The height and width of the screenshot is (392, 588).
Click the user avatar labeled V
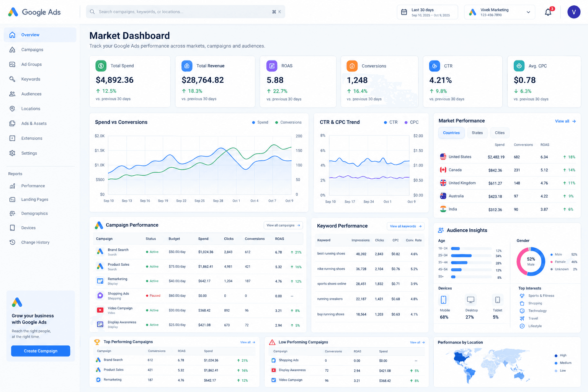[574, 12]
